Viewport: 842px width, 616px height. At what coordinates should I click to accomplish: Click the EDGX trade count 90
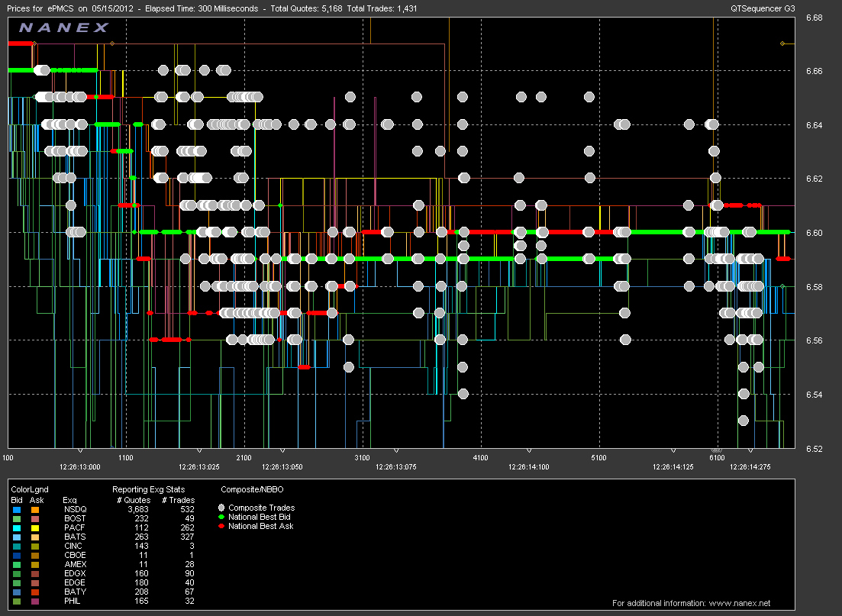click(189, 573)
